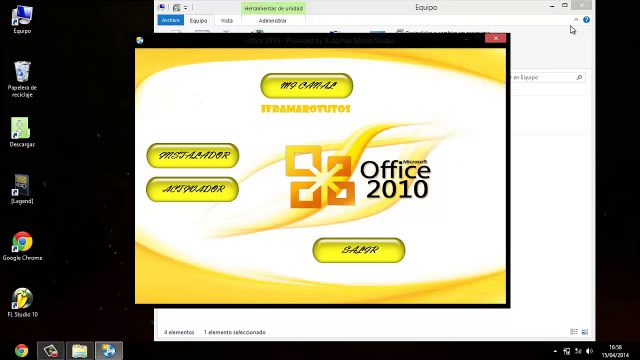This screenshot has width=640, height=360.
Task: Open File Explorer taskbar icon
Action: point(80,351)
